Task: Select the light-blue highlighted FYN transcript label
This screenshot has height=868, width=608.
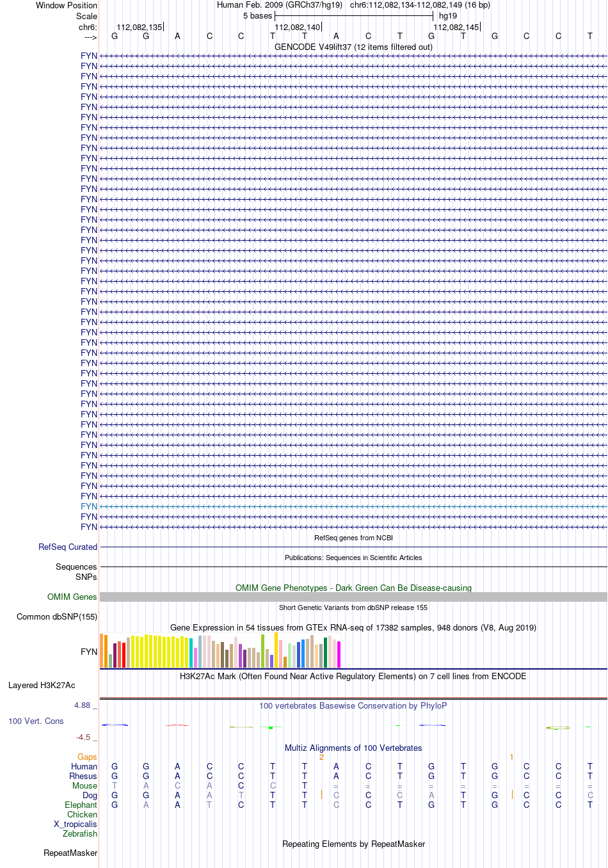Action: point(89,506)
